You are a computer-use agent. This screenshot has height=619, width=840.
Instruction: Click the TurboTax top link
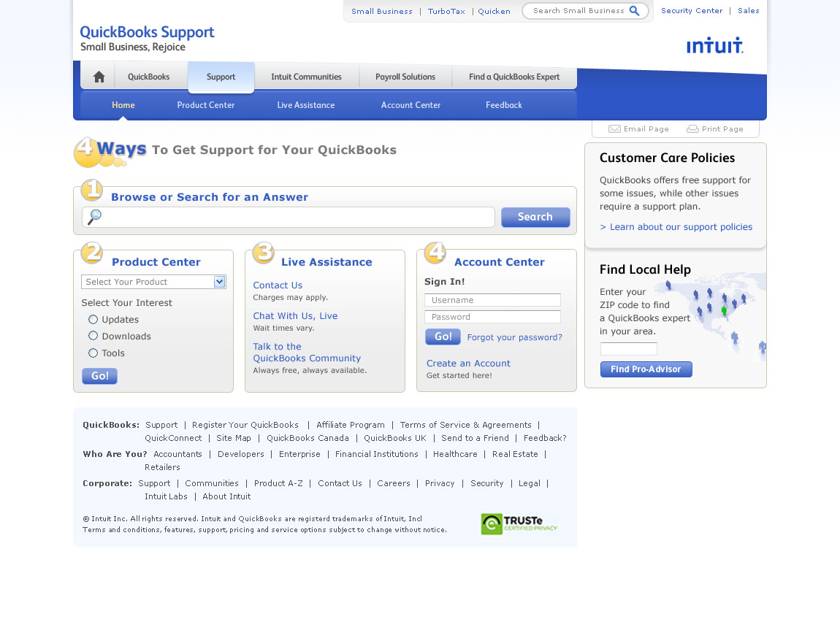[446, 11]
